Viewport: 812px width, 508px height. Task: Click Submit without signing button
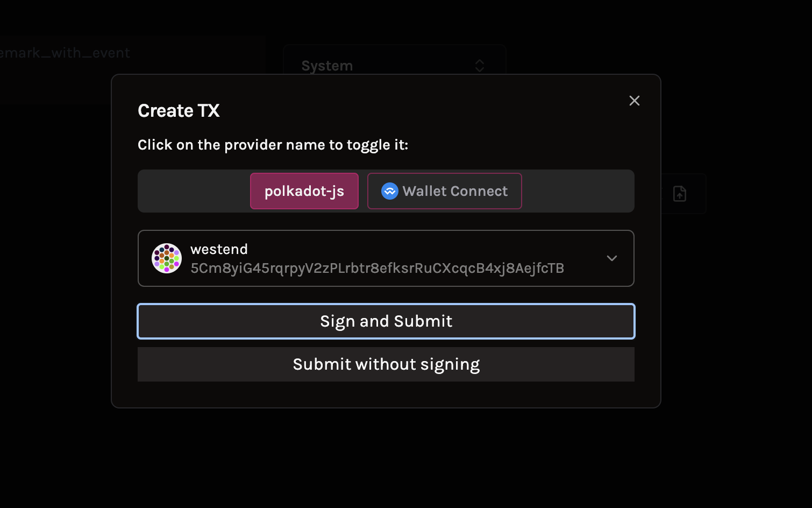click(386, 364)
